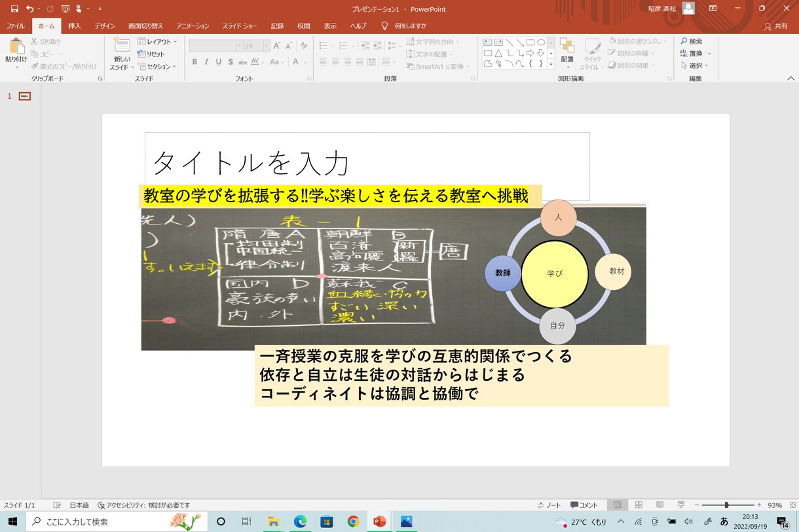
Task: Open the セクション section dropdown
Action: click(x=157, y=66)
